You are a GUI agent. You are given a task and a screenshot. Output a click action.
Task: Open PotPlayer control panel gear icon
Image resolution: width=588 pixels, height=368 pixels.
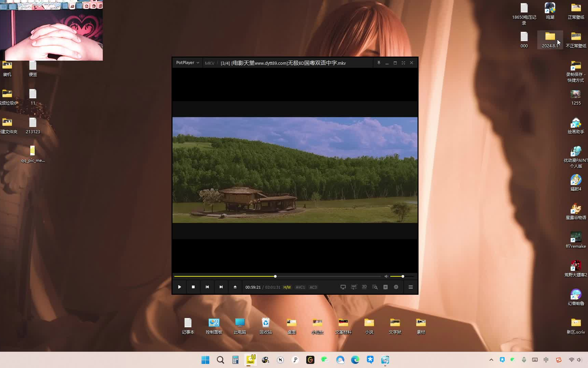396,287
